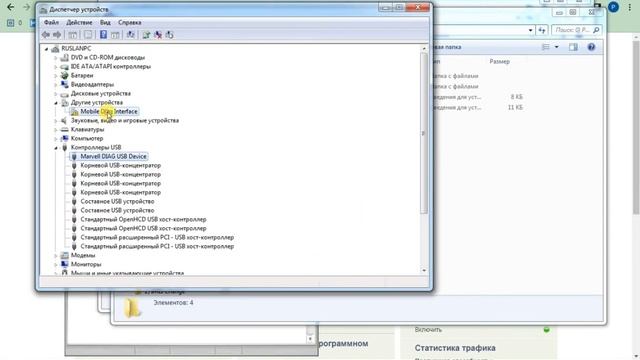Click the Explorer search input field
The width and height of the screenshot is (640, 360).
(577, 30)
